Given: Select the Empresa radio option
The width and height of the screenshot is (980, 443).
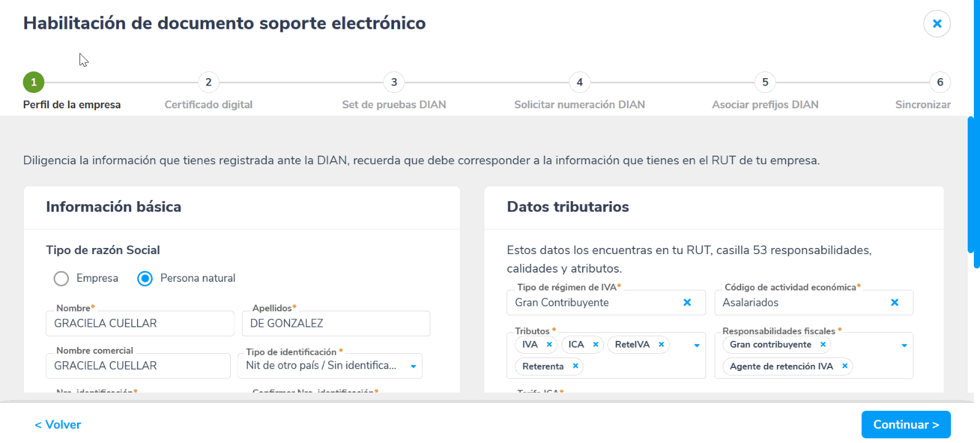Looking at the screenshot, I should 62,279.
